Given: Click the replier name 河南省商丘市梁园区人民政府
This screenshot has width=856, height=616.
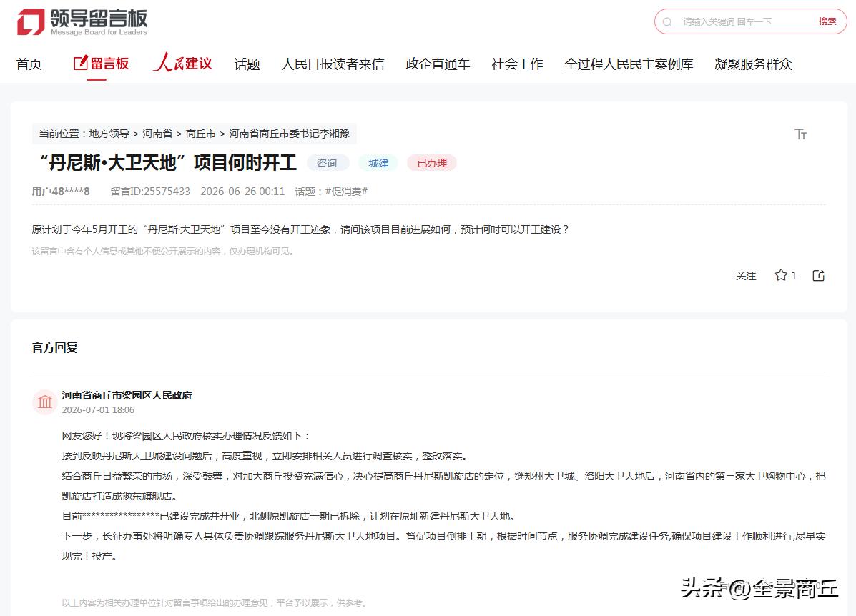Looking at the screenshot, I should (x=127, y=395).
